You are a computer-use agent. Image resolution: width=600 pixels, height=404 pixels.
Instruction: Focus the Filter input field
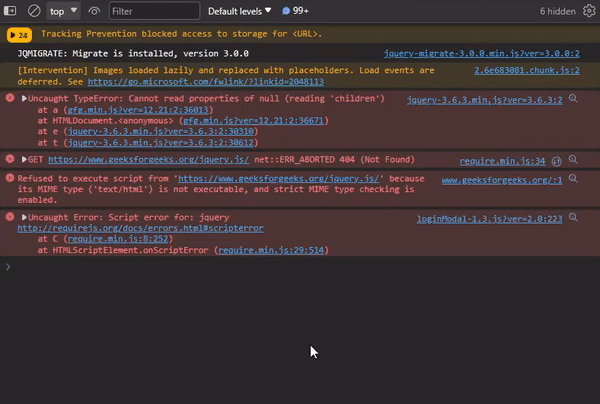(x=154, y=11)
